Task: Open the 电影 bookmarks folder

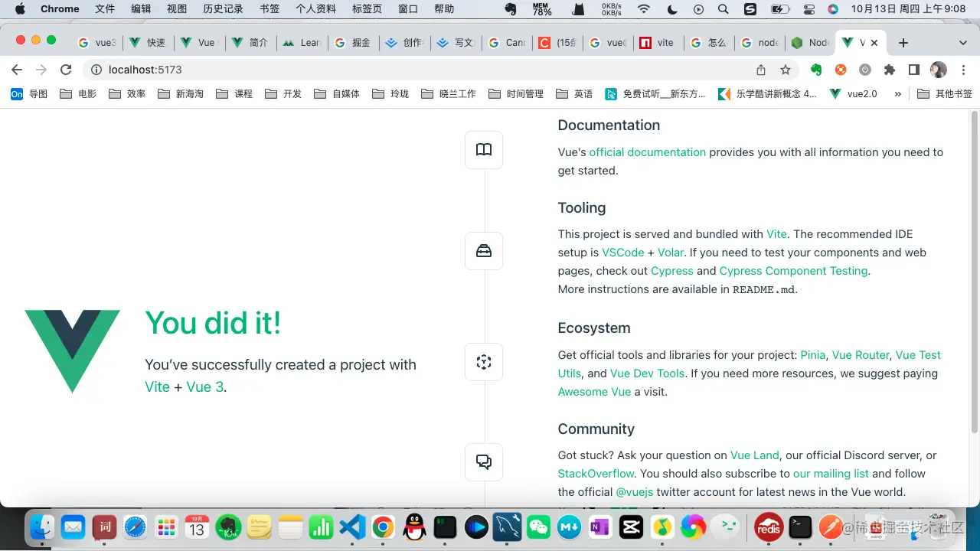Action: coord(78,94)
